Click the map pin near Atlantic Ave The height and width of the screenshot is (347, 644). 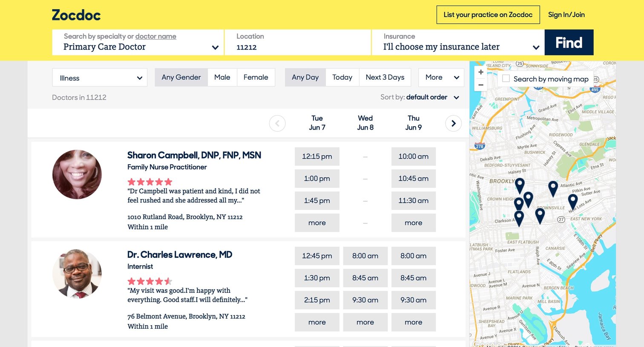pyautogui.click(x=553, y=188)
